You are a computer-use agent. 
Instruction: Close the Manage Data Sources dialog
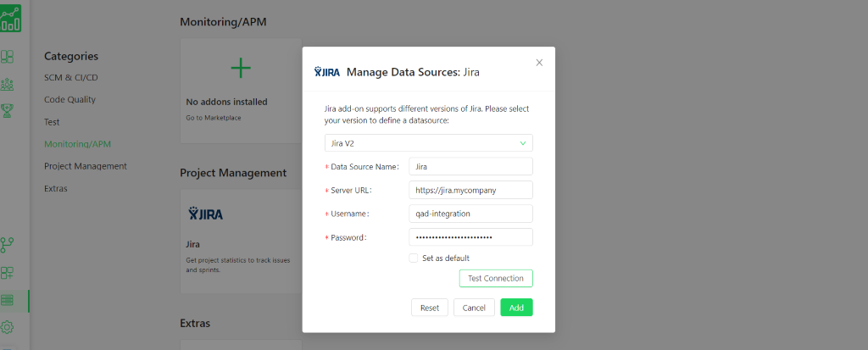[539, 63]
